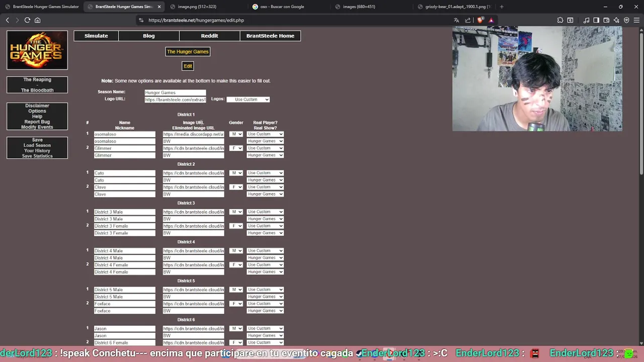Open Brave Rewards triangle icon
The height and width of the screenshot is (362, 644).
(491, 20)
